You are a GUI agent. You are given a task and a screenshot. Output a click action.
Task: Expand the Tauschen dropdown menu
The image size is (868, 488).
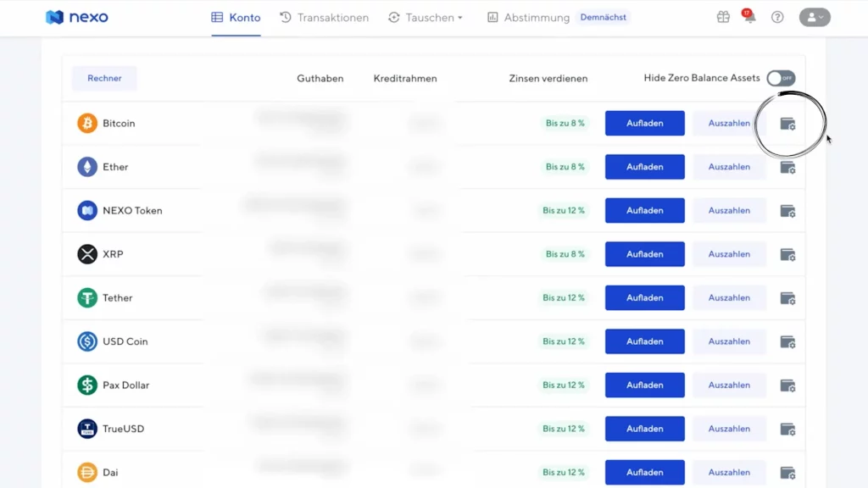[426, 18]
